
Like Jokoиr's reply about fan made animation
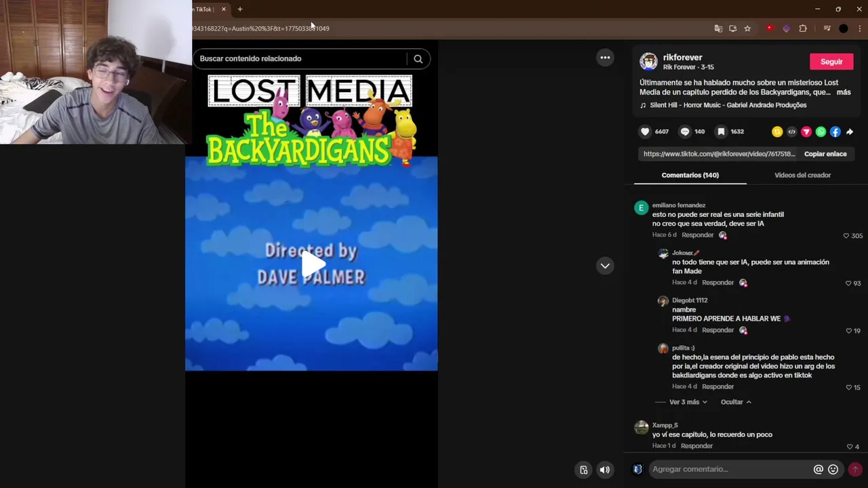click(848, 283)
